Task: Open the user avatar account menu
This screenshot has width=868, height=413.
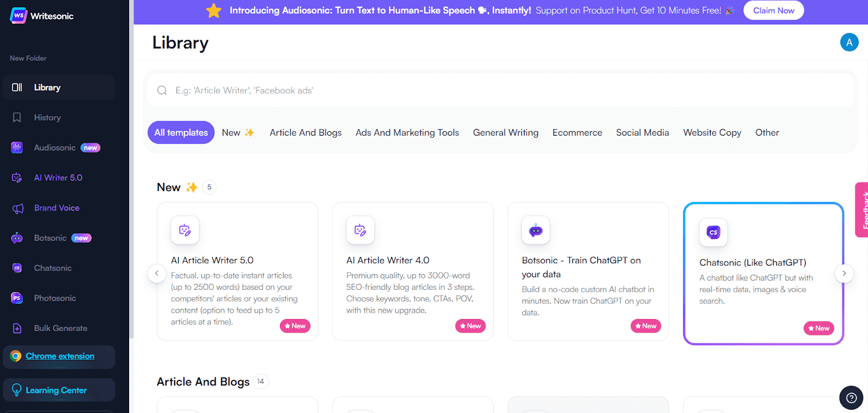Action: [849, 42]
